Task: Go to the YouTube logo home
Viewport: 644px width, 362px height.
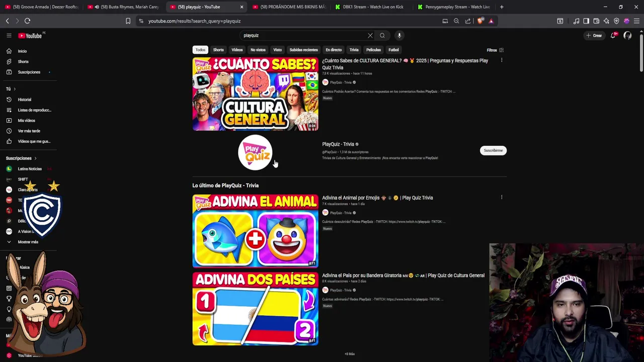Action: (31, 36)
